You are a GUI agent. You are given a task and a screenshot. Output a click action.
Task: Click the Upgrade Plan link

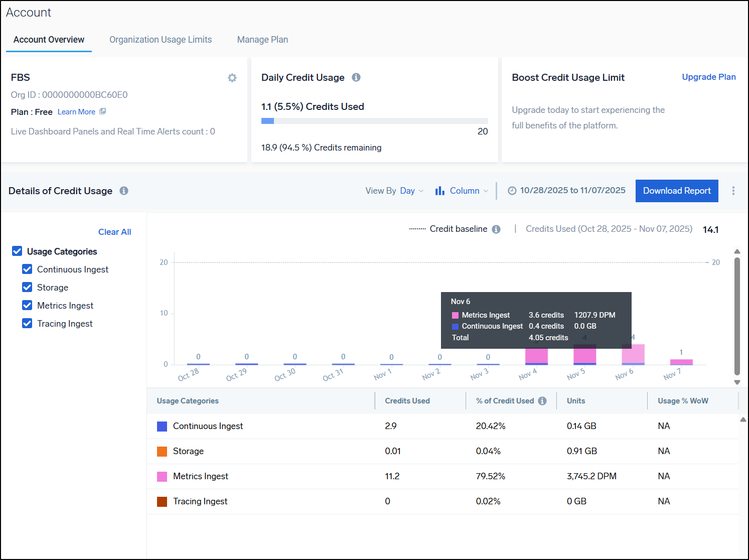pos(708,77)
